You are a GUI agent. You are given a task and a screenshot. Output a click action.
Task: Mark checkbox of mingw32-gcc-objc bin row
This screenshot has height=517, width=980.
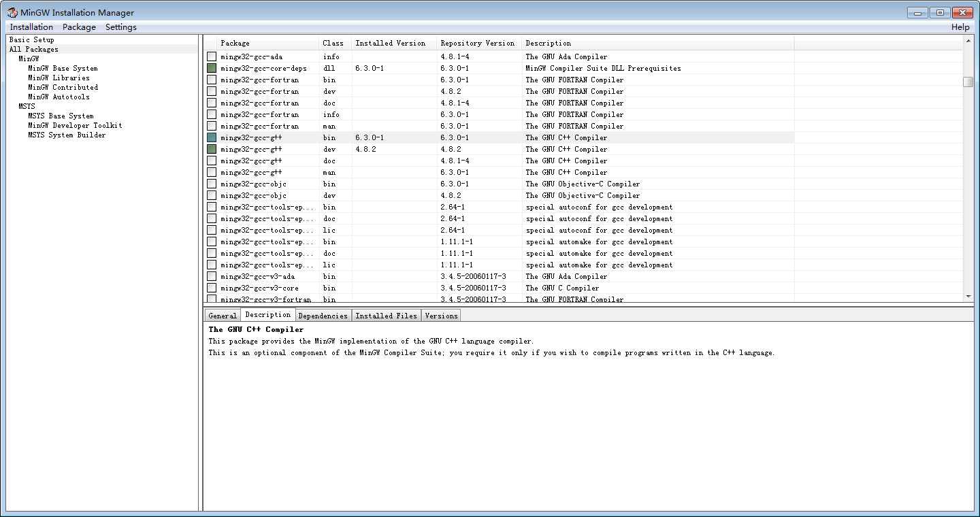click(x=212, y=184)
